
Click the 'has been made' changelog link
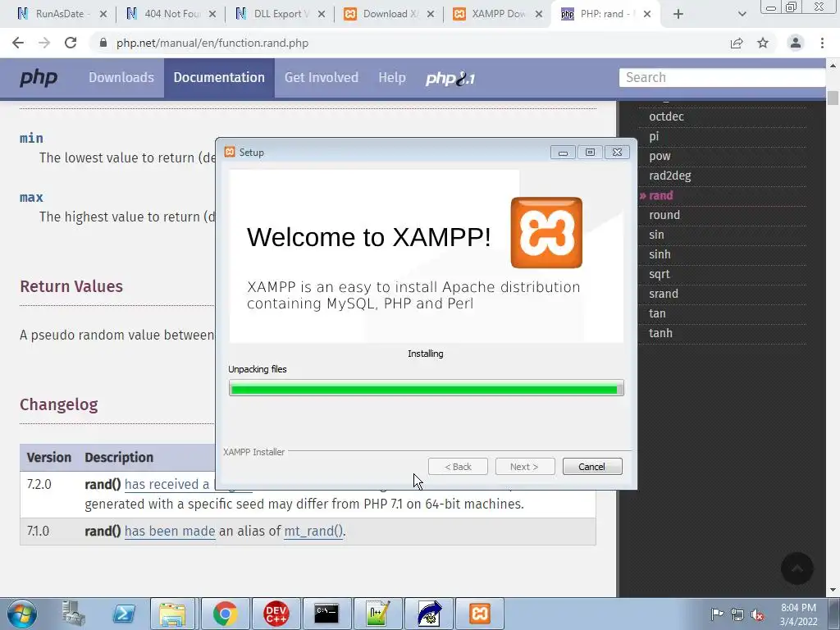pyautogui.click(x=170, y=531)
